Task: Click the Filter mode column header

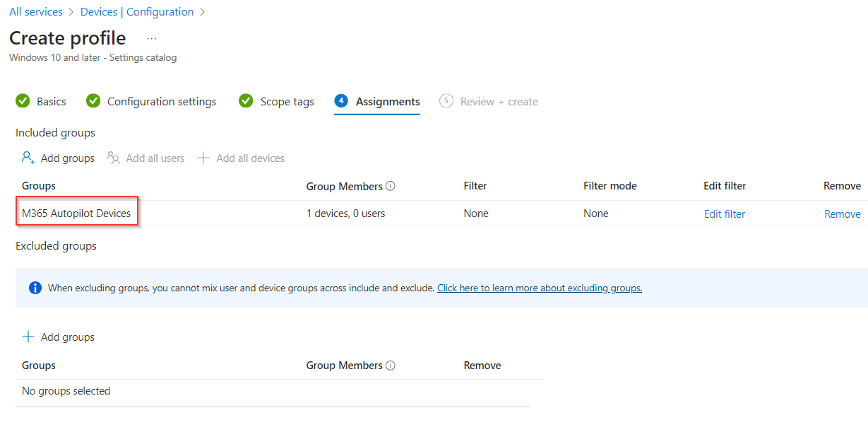Action: click(610, 186)
